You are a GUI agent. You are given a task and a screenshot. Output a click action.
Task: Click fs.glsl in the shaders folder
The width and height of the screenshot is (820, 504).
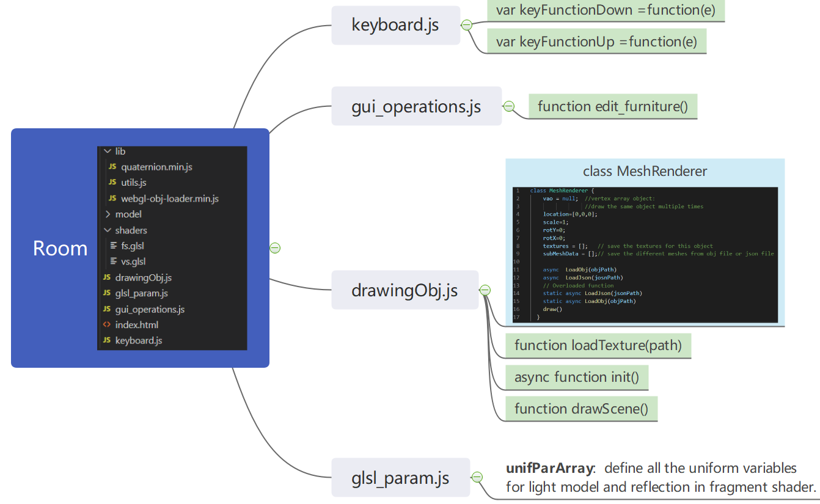pyautogui.click(x=133, y=246)
